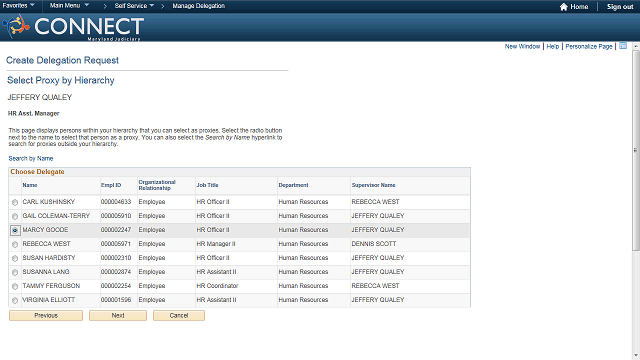Click the Home house icon
The height and width of the screenshot is (360, 640).
click(564, 7)
